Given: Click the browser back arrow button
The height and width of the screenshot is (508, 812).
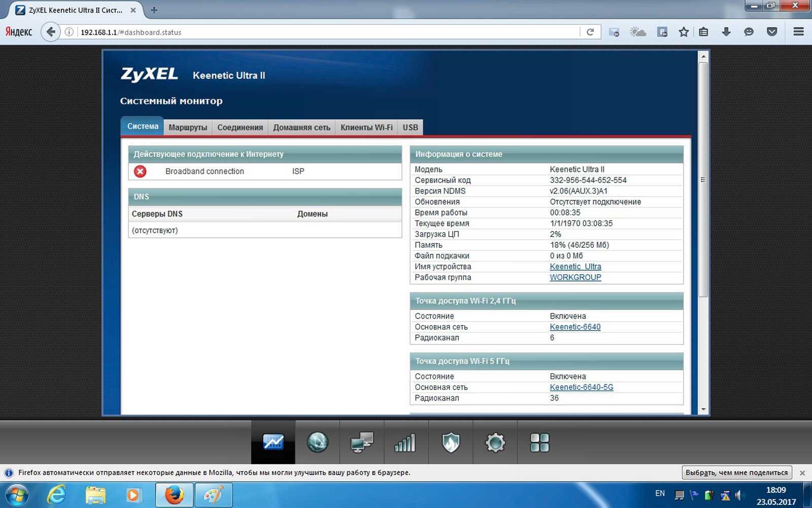Looking at the screenshot, I should tap(50, 32).
